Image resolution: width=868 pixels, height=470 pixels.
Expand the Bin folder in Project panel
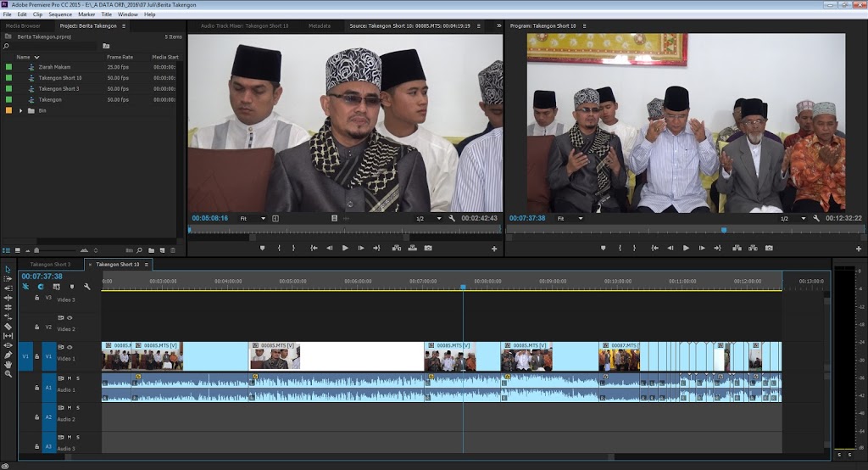[x=20, y=110]
